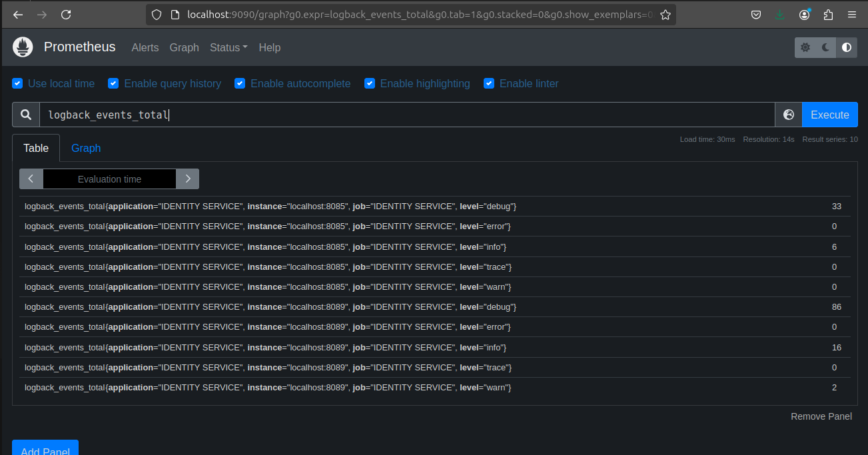Click the value 86 in results

[837, 307]
